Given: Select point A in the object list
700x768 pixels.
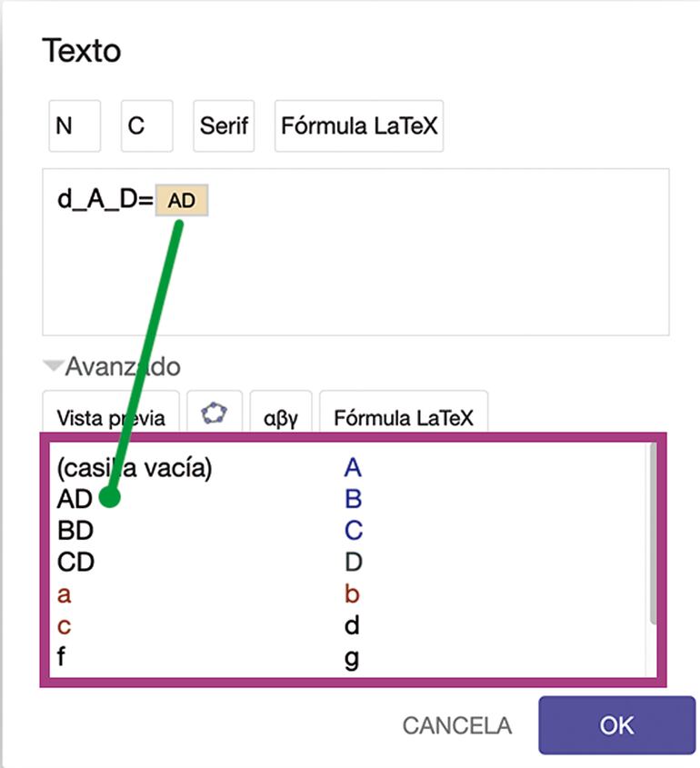Looking at the screenshot, I should click(353, 469).
